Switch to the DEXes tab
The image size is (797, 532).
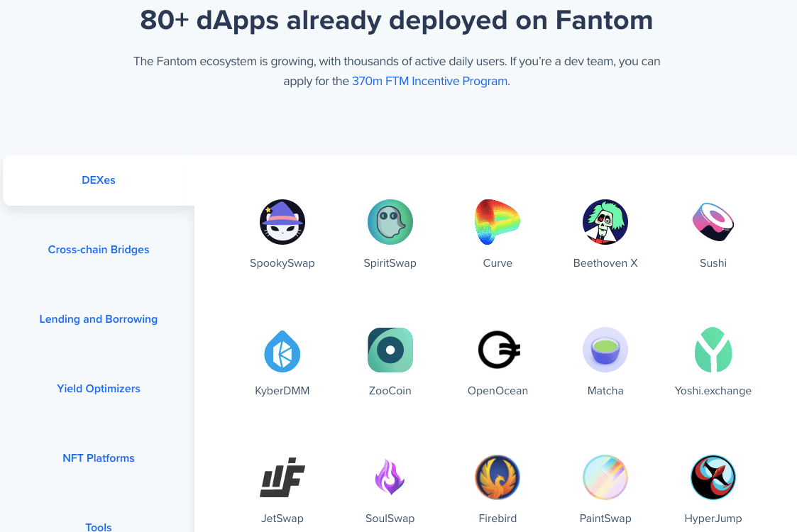point(99,180)
